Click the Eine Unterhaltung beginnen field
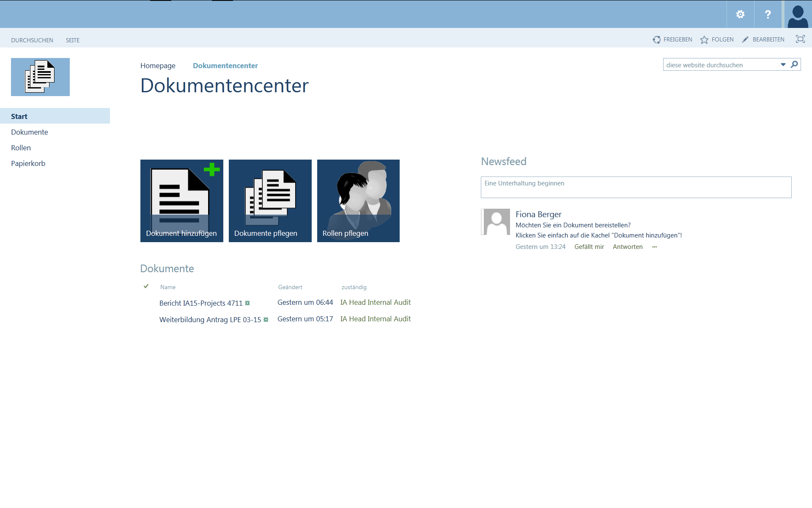Image resolution: width=812 pixels, height=508 pixels. pyautogui.click(x=636, y=187)
